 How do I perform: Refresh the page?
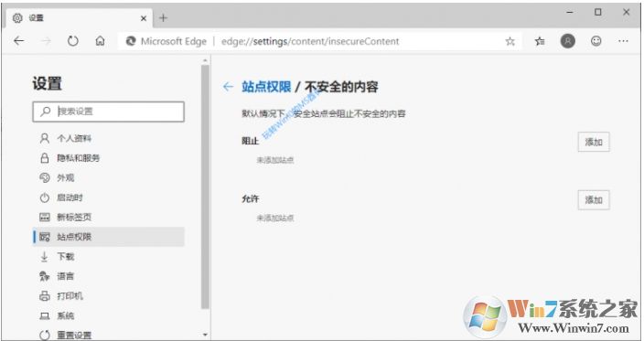pyautogui.click(x=72, y=40)
